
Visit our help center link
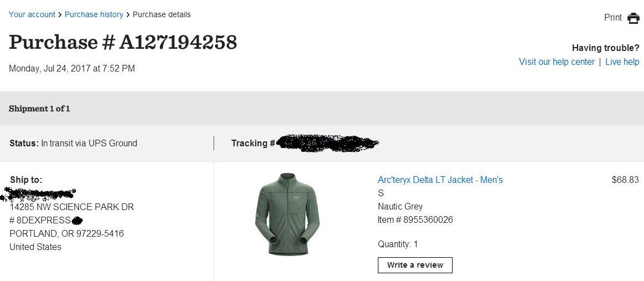[x=557, y=62]
